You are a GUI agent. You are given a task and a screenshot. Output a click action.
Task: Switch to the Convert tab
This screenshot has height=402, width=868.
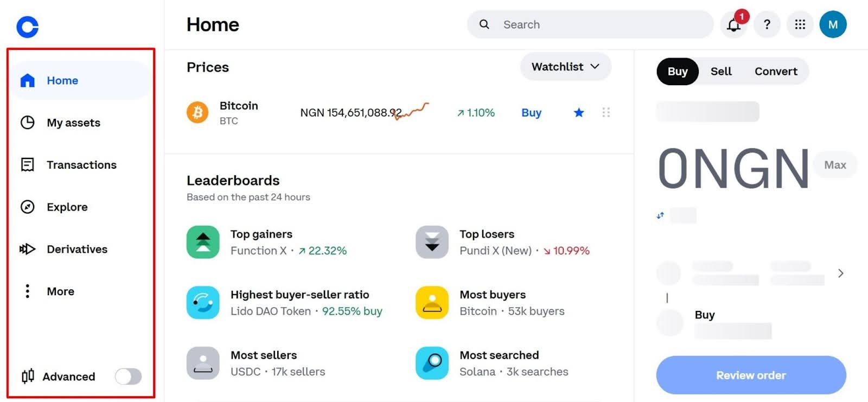[x=776, y=71]
